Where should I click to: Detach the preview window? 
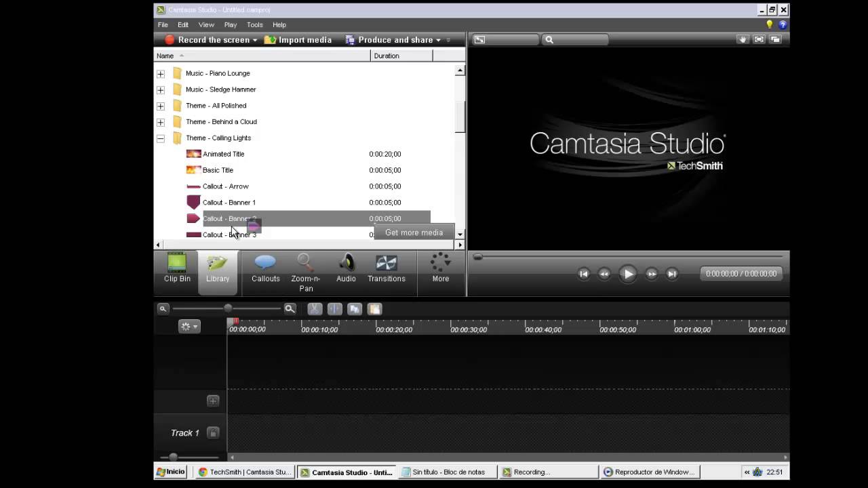coord(775,39)
